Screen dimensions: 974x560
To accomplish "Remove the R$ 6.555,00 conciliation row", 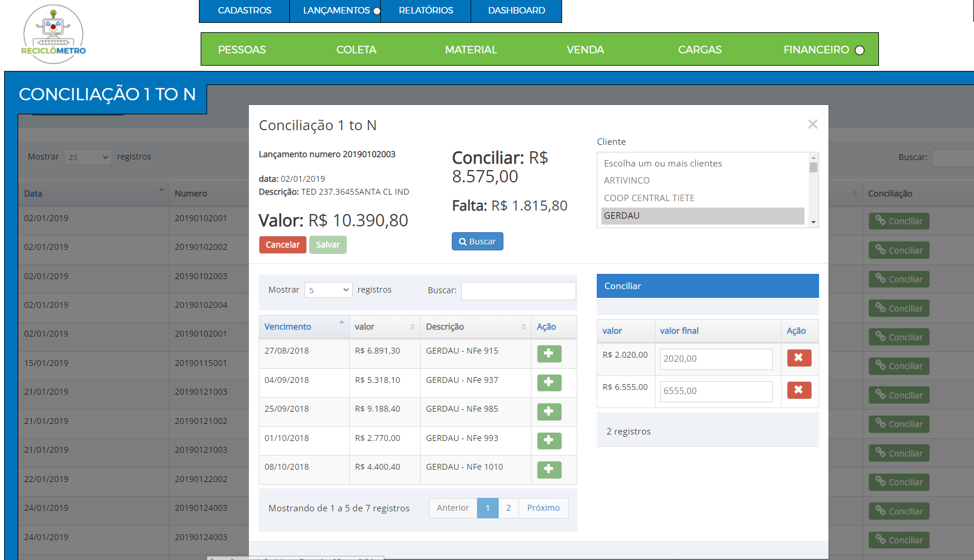I will [799, 390].
